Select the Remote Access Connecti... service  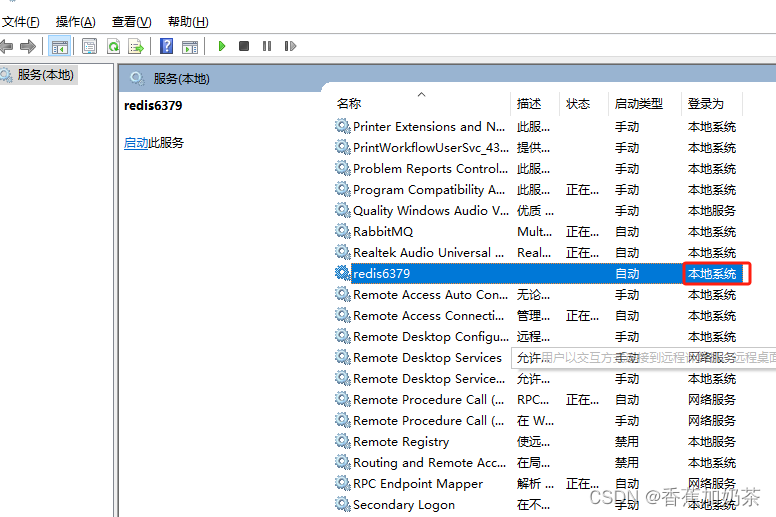point(429,316)
